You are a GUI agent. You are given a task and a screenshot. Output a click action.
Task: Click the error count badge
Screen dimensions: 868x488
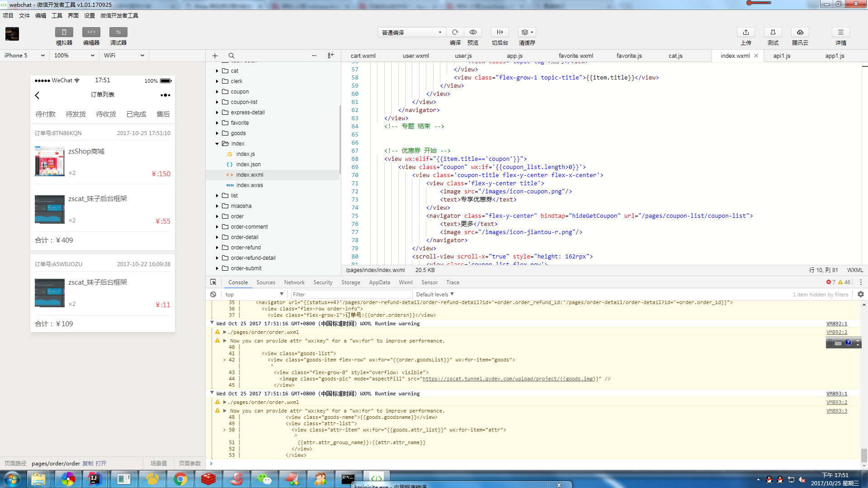coord(831,282)
